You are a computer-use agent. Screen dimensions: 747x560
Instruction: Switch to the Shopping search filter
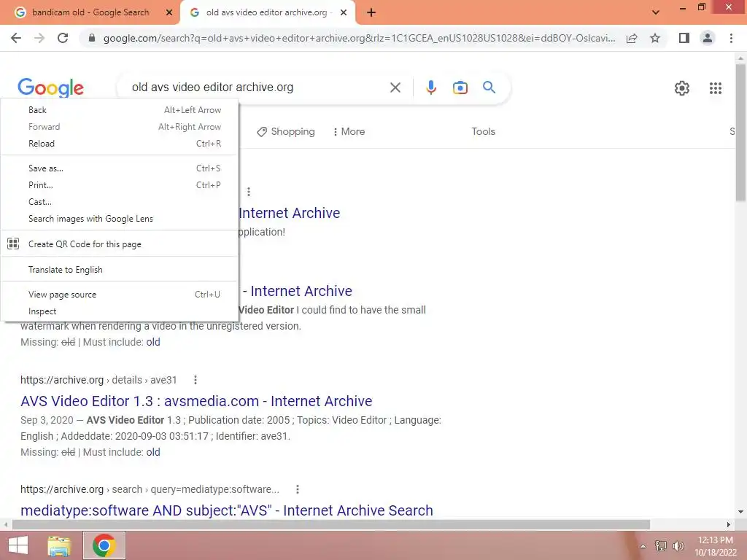(285, 131)
